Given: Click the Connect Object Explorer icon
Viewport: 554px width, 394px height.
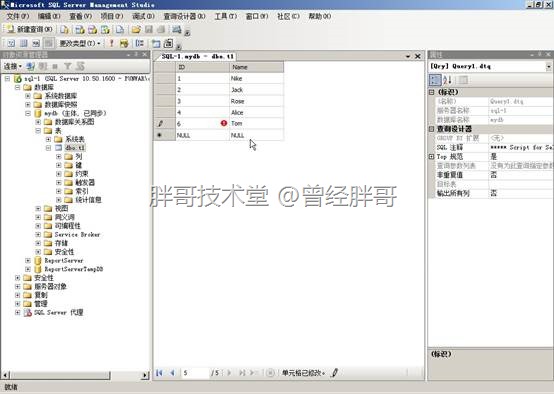Looking at the screenshot, I should pos(30,66).
